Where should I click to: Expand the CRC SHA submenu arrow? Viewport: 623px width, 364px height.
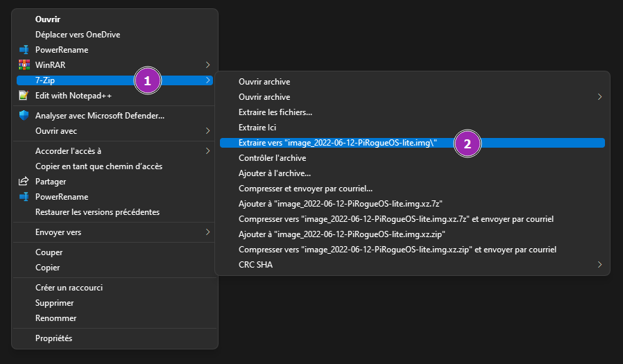[x=599, y=264]
